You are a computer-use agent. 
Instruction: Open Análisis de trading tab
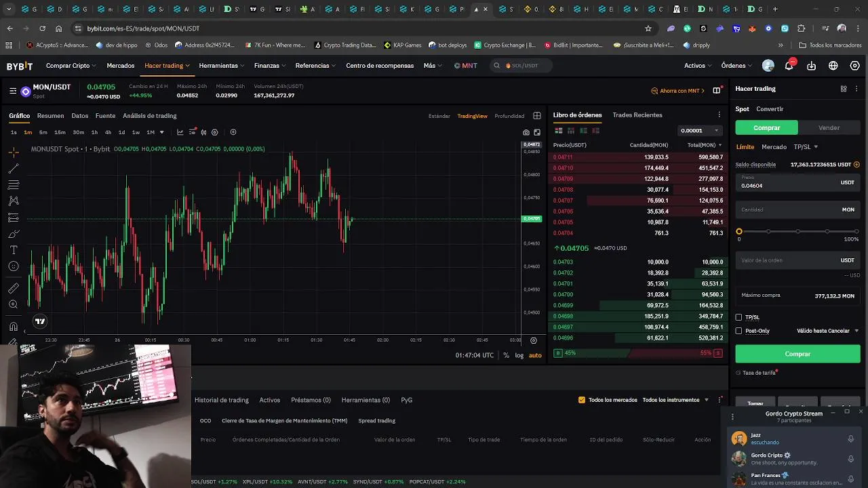click(150, 116)
